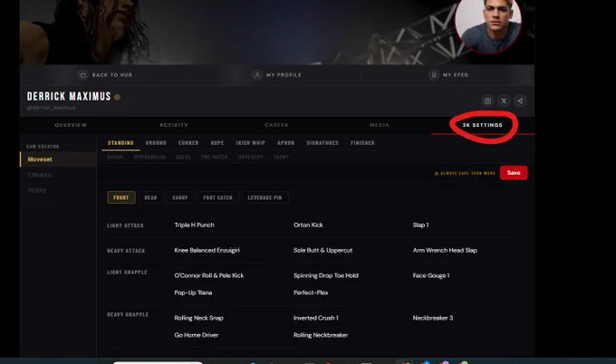Click the My Profile person icon
This screenshot has height=364, width=616.
pyautogui.click(x=257, y=74)
